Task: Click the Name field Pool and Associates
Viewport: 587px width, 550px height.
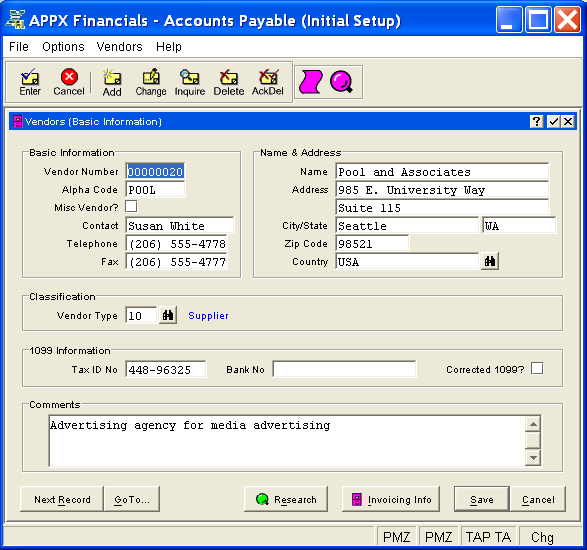Action: point(442,171)
